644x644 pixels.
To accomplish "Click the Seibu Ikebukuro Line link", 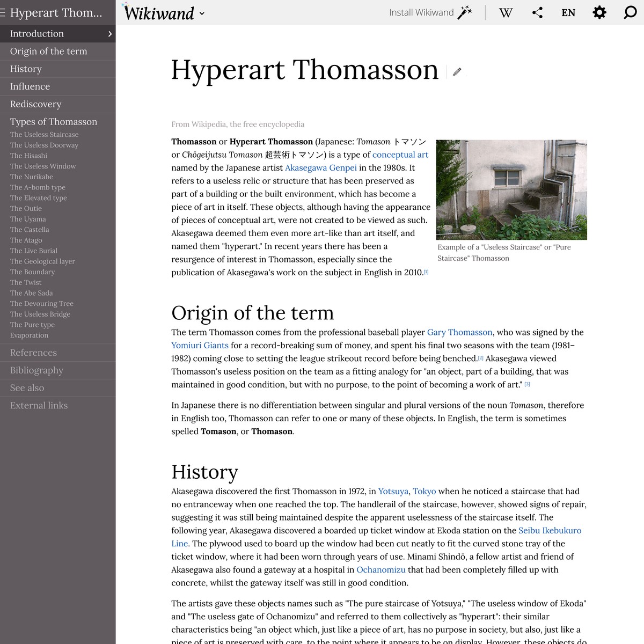I will 550,530.
